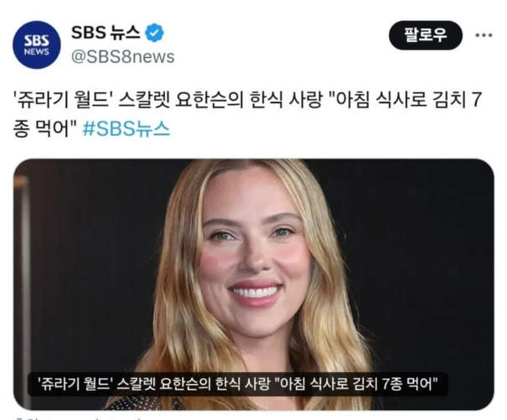This screenshot has width=507, height=420.
Task: Follow the account with the 팔로우 button
Action: pos(426,35)
